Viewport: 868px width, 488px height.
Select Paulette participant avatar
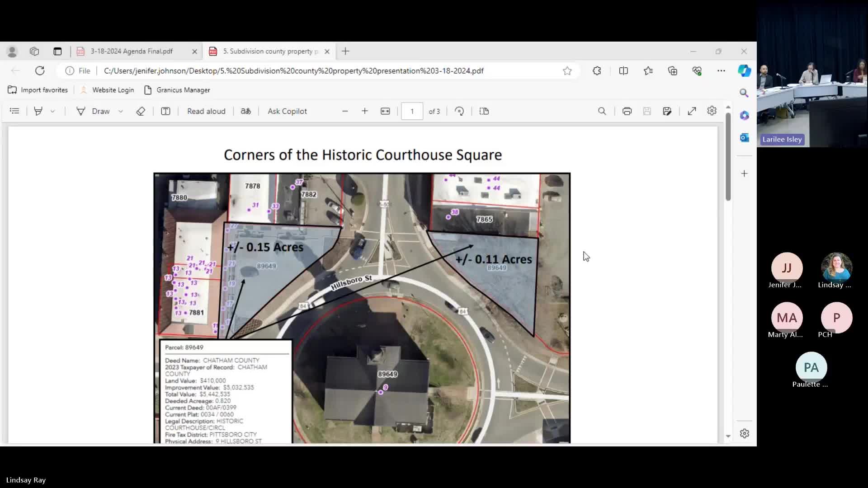tap(811, 367)
